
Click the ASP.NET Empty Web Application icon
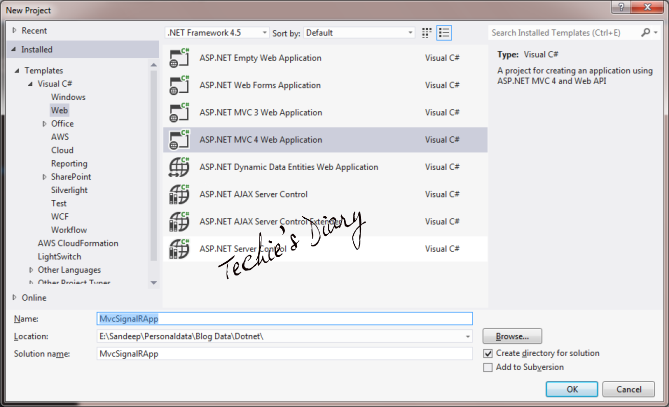point(179,58)
